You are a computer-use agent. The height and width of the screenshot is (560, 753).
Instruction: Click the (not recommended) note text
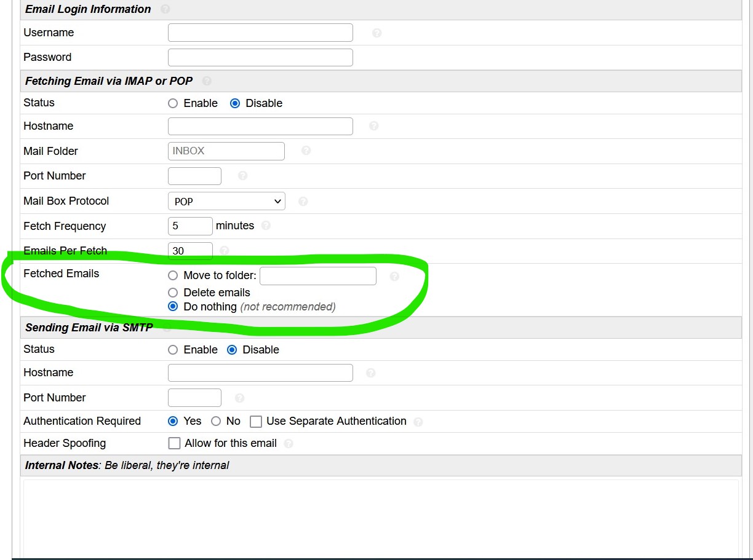pyautogui.click(x=288, y=307)
